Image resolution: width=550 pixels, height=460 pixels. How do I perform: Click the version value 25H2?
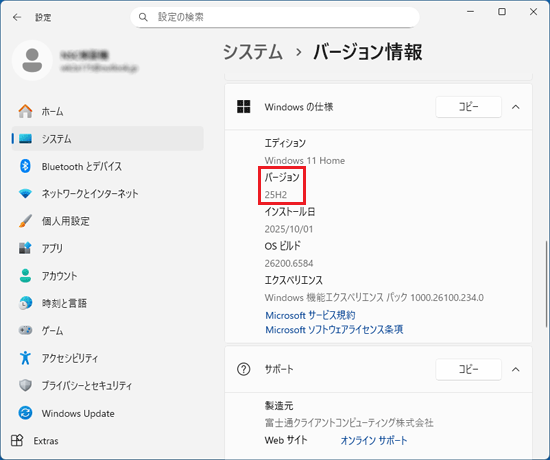pyautogui.click(x=276, y=194)
